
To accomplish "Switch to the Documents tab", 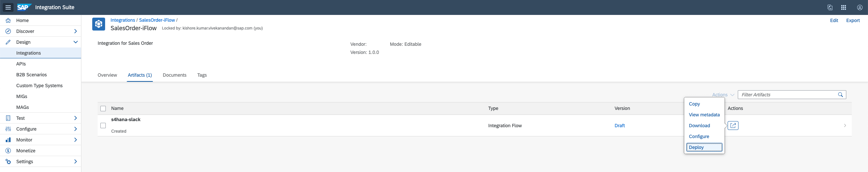I will pyautogui.click(x=175, y=75).
